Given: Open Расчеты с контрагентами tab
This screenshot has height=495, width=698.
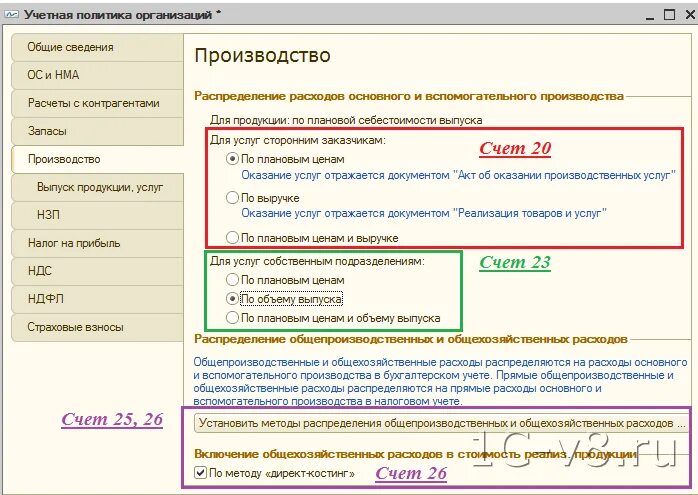Looking at the screenshot, I should 97,103.
